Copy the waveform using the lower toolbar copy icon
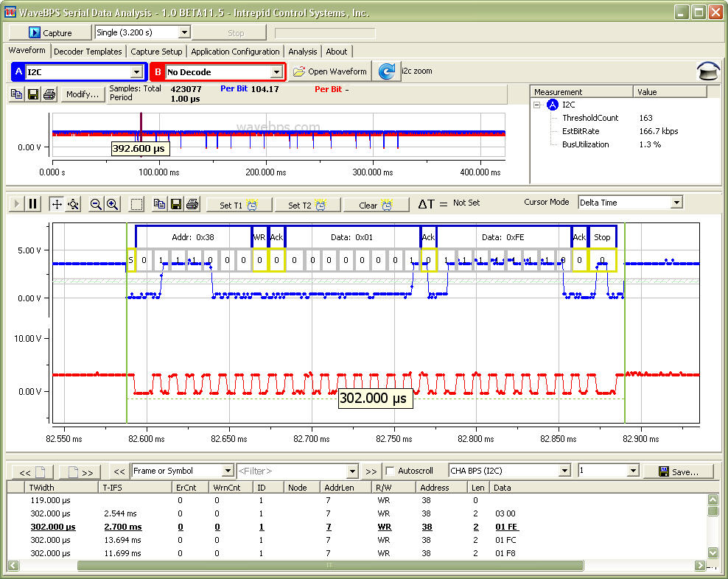 pyautogui.click(x=159, y=204)
